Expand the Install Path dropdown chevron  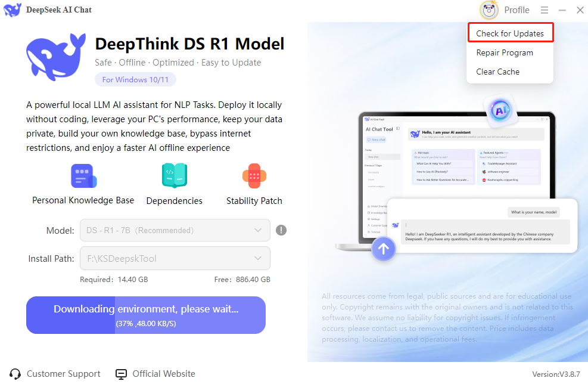[258, 258]
